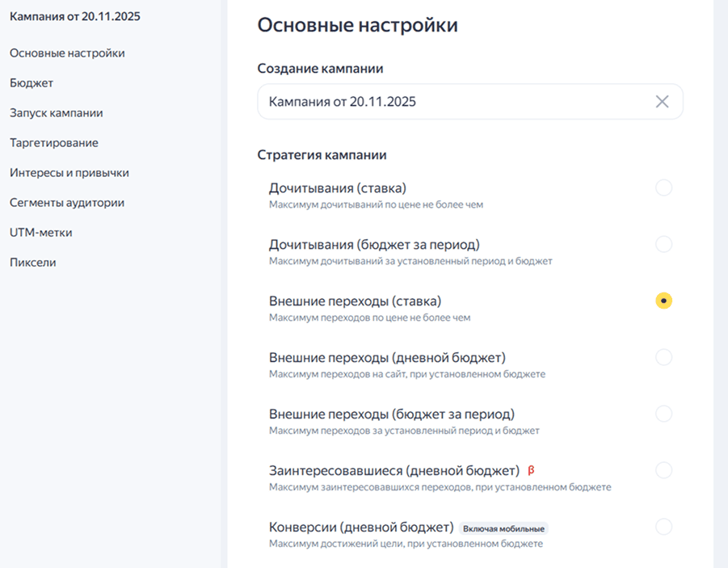Open the UTM-метки section

point(40,232)
